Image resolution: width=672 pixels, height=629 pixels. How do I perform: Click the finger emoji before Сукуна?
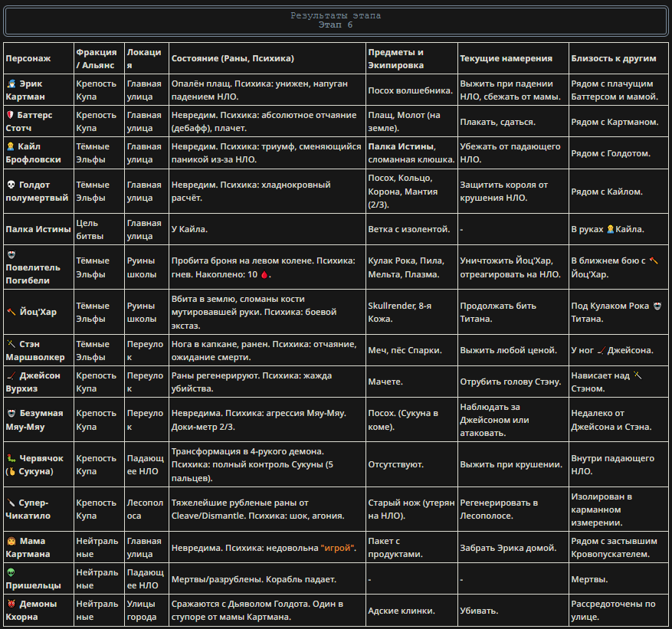tap(11, 471)
